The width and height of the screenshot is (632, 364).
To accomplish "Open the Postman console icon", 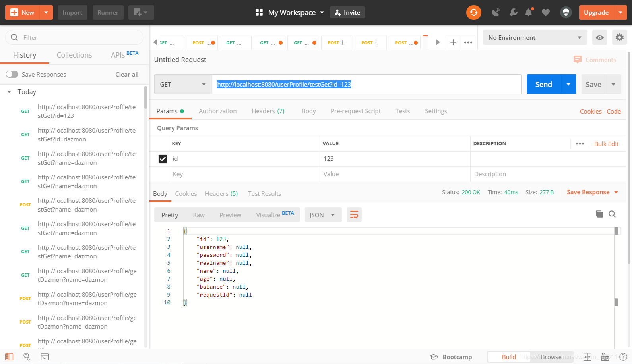I will 45,357.
